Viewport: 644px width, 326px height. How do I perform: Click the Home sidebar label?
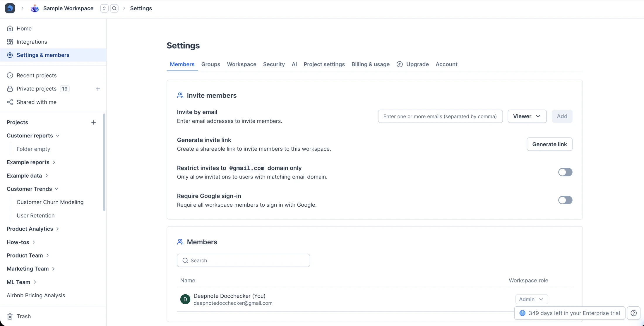point(24,28)
